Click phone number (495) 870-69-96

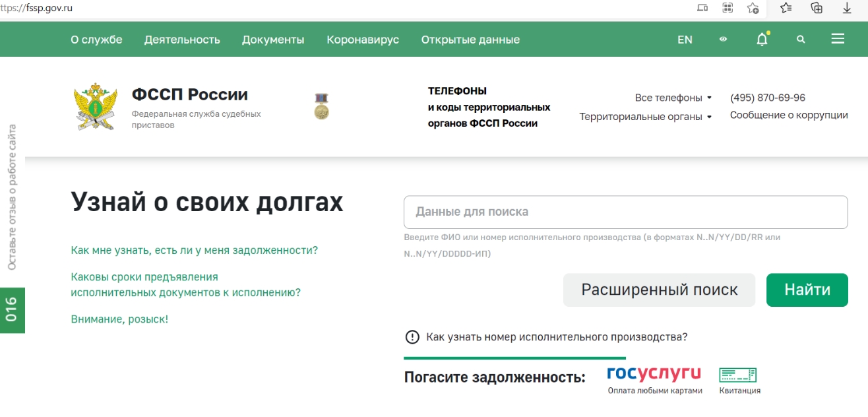pos(768,98)
